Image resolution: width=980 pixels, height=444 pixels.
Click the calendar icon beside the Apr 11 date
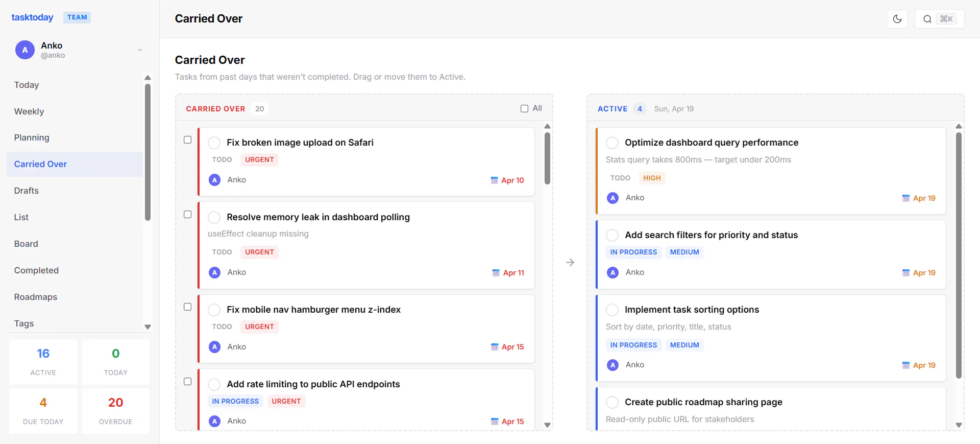(x=496, y=273)
